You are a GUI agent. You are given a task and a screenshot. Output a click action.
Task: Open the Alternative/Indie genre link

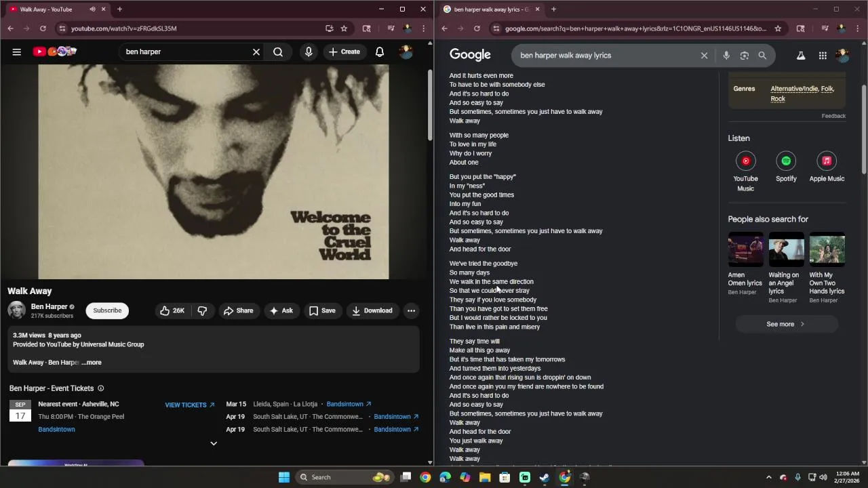pyautogui.click(x=794, y=89)
